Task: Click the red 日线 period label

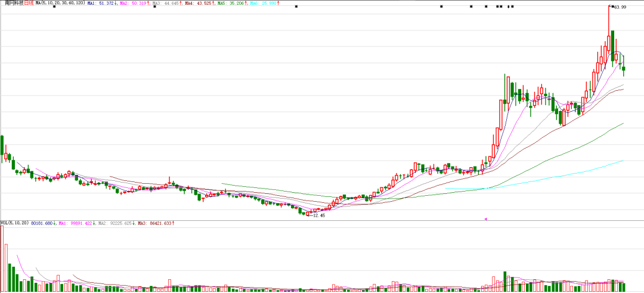Action: tap(28, 3)
